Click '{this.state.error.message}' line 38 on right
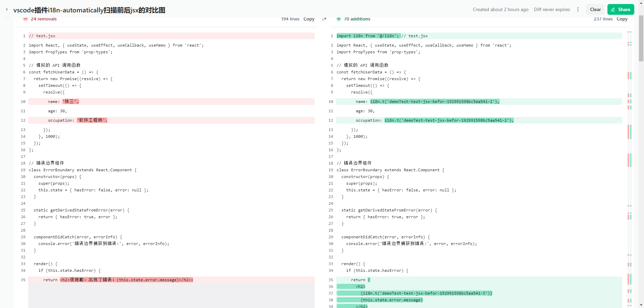Screen dimensions: 644x308 (x=479, y=300)
